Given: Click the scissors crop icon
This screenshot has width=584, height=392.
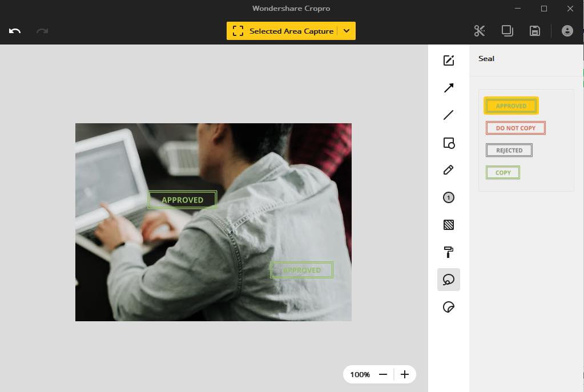Looking at the screenshot, I should pyautogui.click(x=480, y=31).
